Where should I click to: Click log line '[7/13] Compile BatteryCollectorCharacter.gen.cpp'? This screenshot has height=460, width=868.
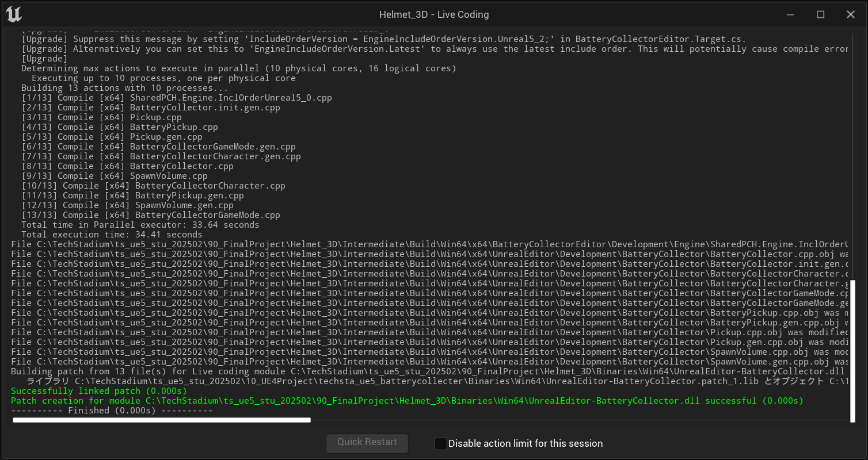click(x=161, y=156)
